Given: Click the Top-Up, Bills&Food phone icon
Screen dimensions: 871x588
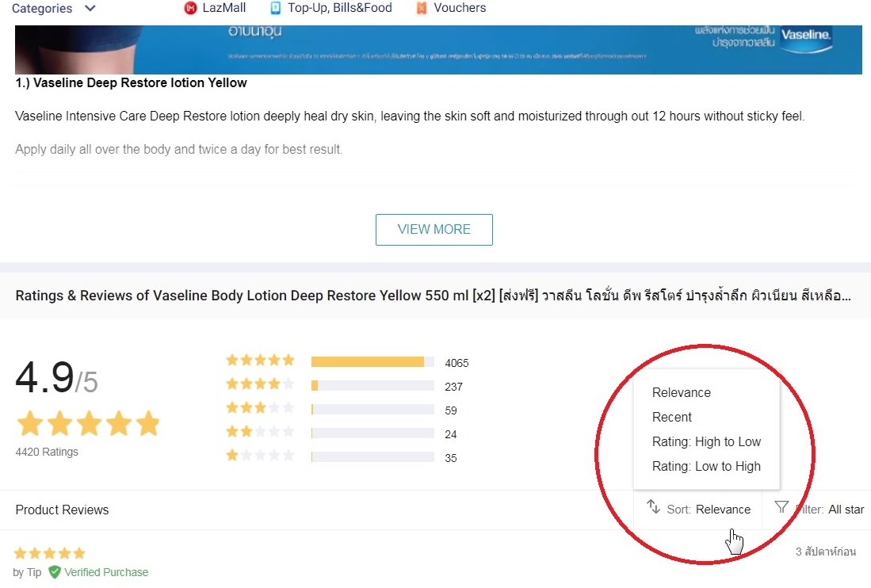Looking at the screenshot, I should [275, 8].
